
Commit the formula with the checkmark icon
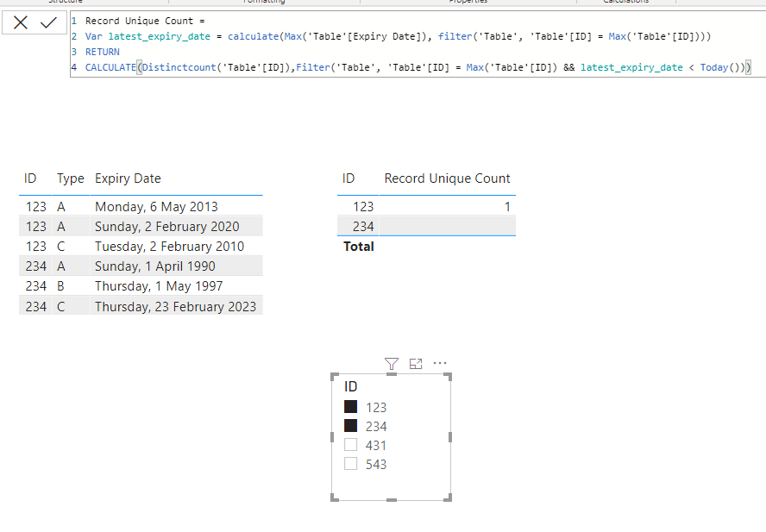pyautogui.click(x=48, y=22)
